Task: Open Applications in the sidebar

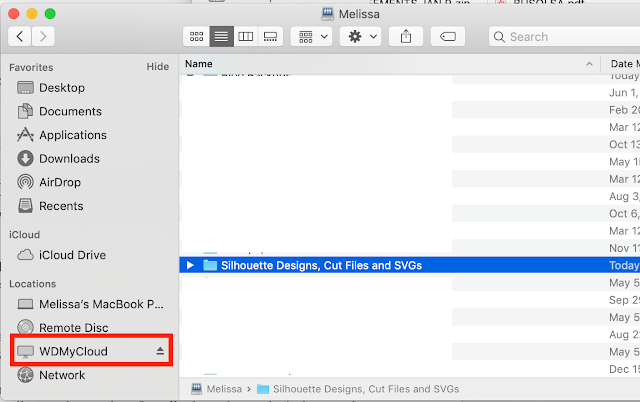Action: click(62, 135)
